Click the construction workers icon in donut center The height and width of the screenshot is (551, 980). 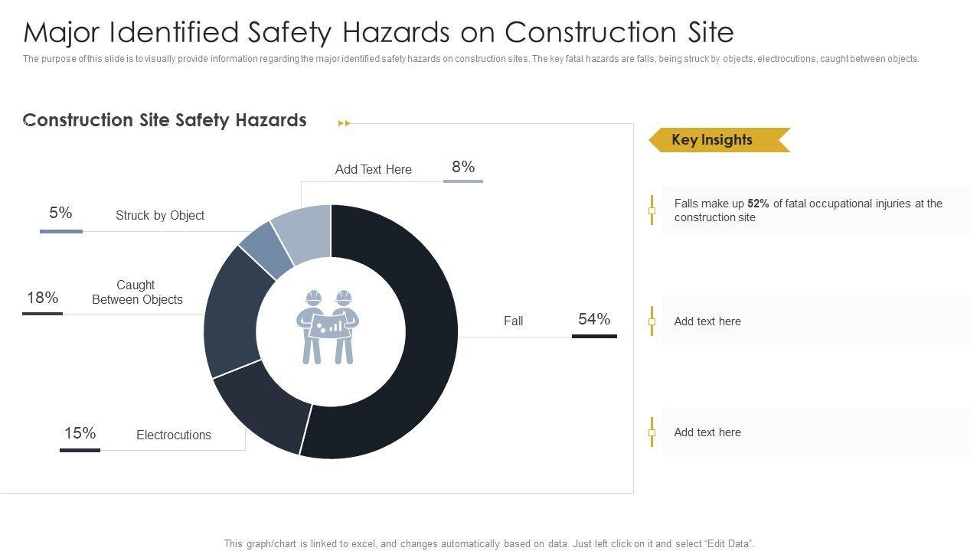coord(328,328)
